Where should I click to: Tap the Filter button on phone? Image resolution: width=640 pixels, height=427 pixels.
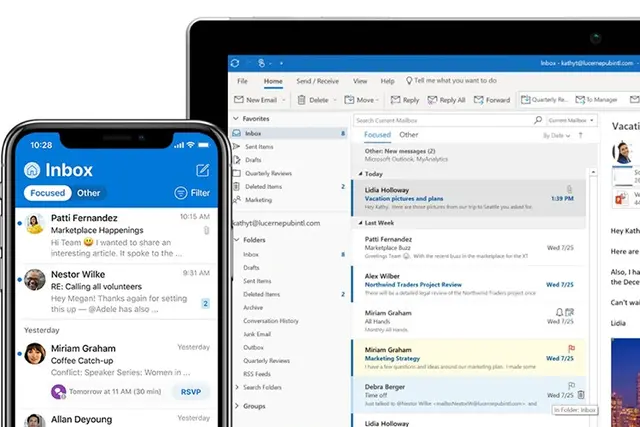coord(192,193)
